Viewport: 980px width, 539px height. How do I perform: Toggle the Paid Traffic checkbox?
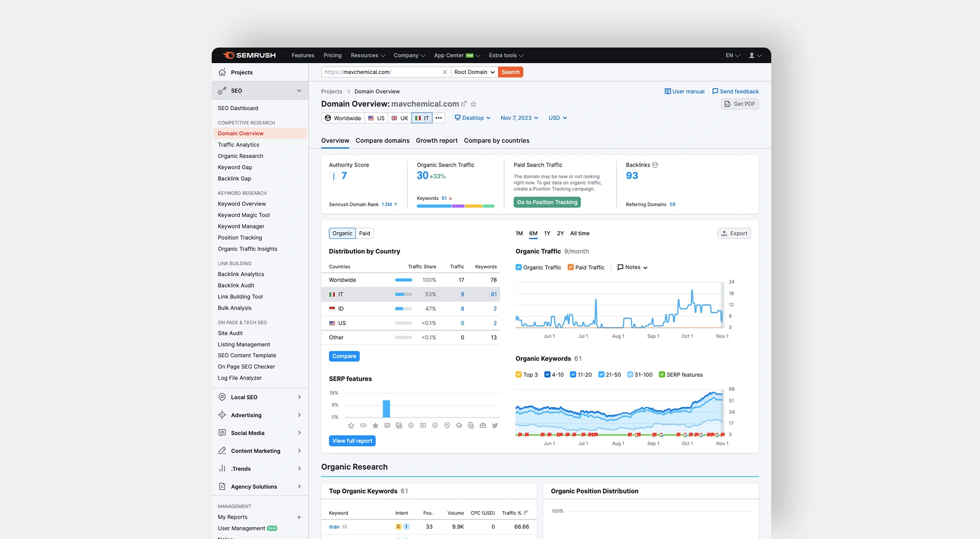pos(570,268)
